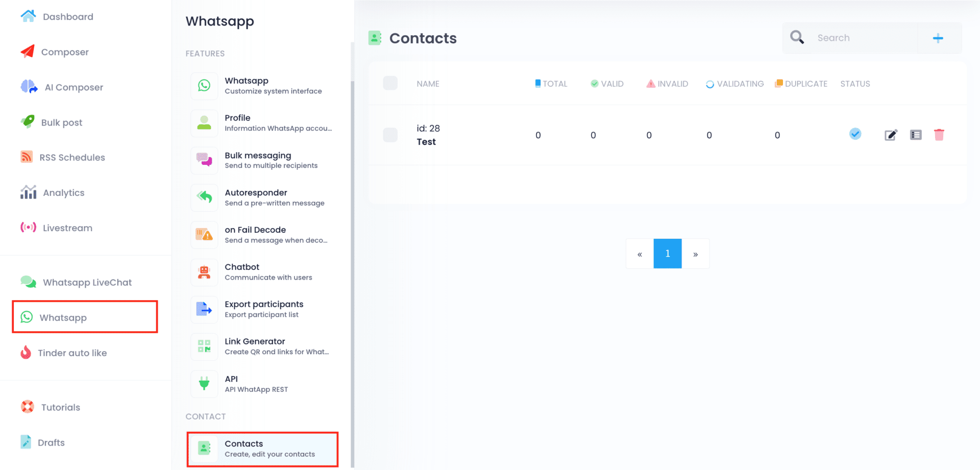Go to next page with » arrow

pyautogui.click(x=695, y=254)
